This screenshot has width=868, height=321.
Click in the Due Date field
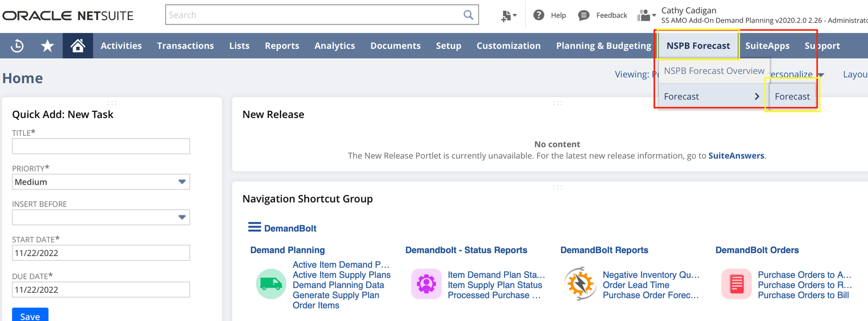click(101, 289)
